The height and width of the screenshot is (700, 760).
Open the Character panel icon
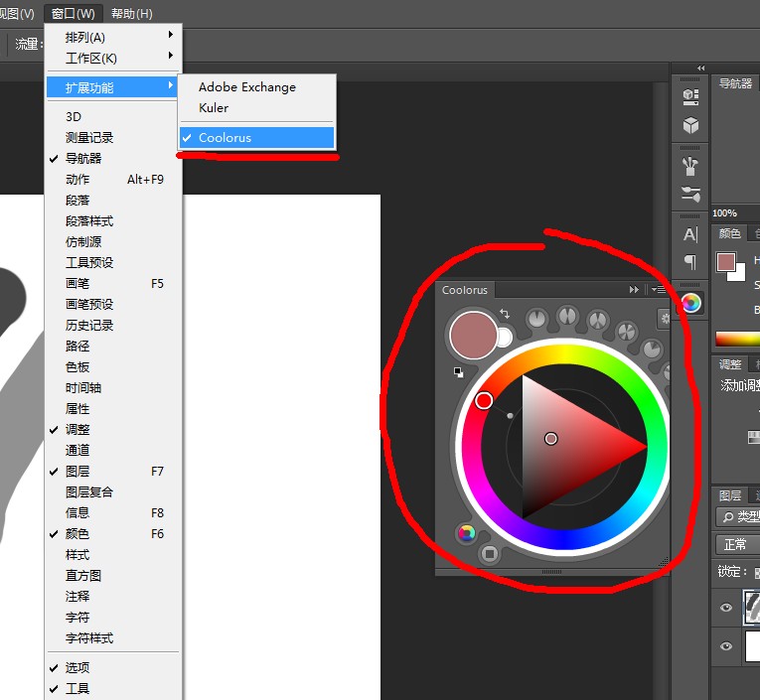point(690,235)
